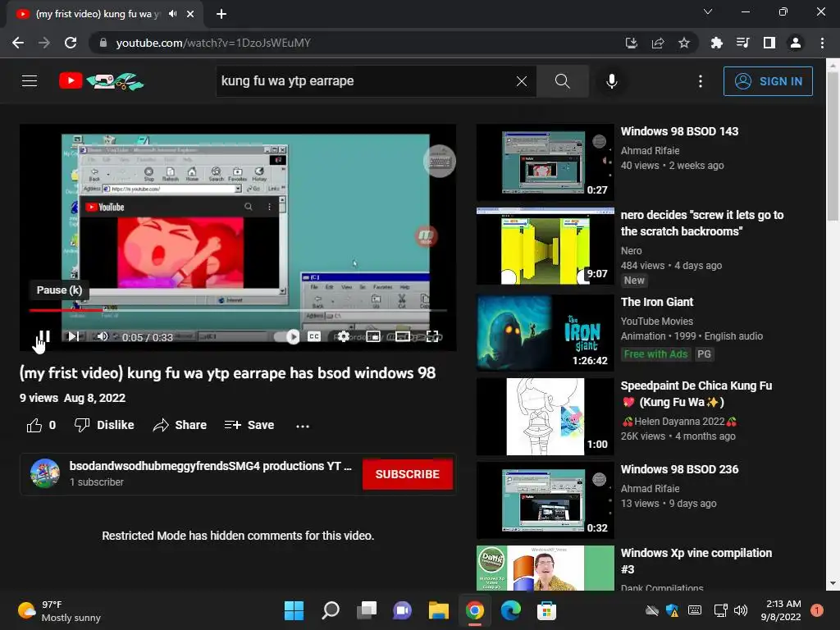Open the Windows Start menu
This screenshot has height=630, width=840.
pos(294,610)
